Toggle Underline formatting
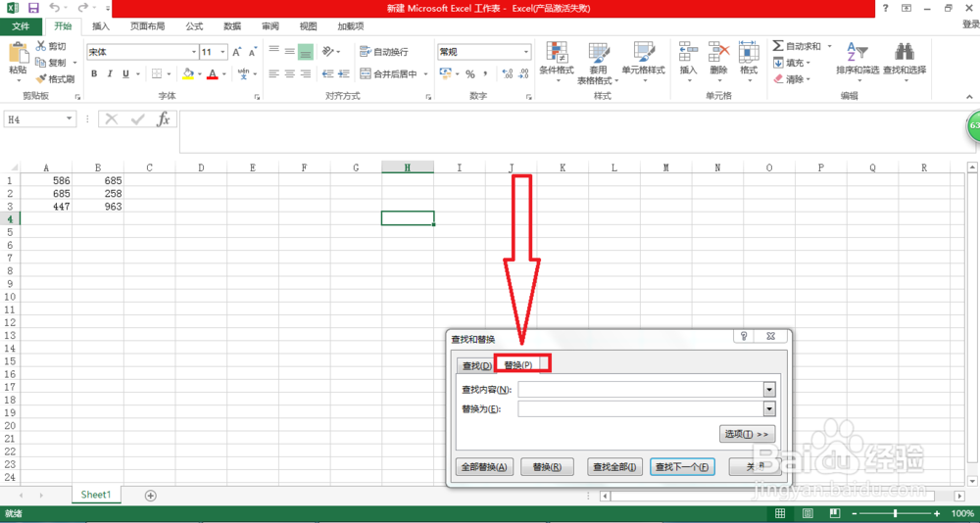The image size is (980, 523). 126,73
